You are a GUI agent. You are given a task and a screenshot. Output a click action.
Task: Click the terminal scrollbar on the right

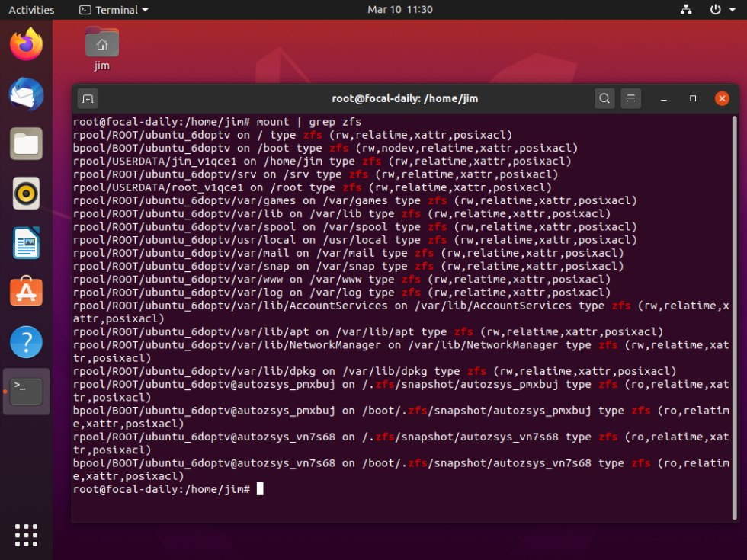point(735,305)
